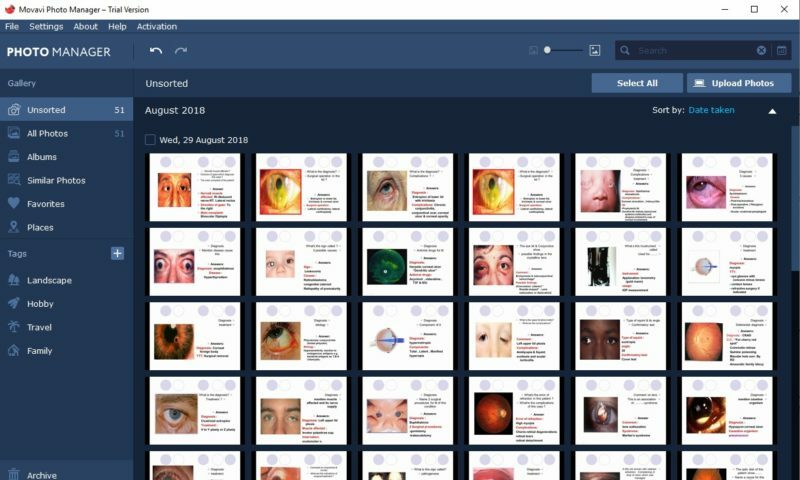This screenshot has height=480, width=800.
Task: Click the All Photos picture icon
Action: point(14,133)
